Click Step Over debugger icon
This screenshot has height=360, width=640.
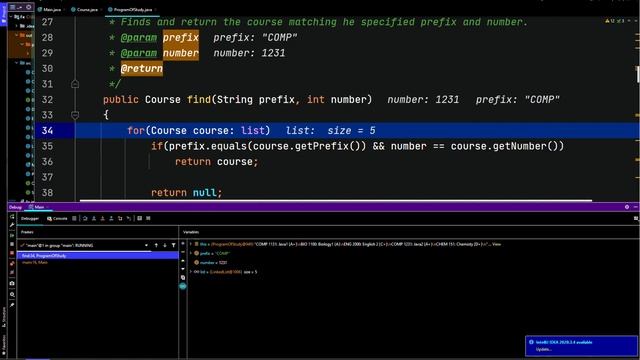pos(85,219)
